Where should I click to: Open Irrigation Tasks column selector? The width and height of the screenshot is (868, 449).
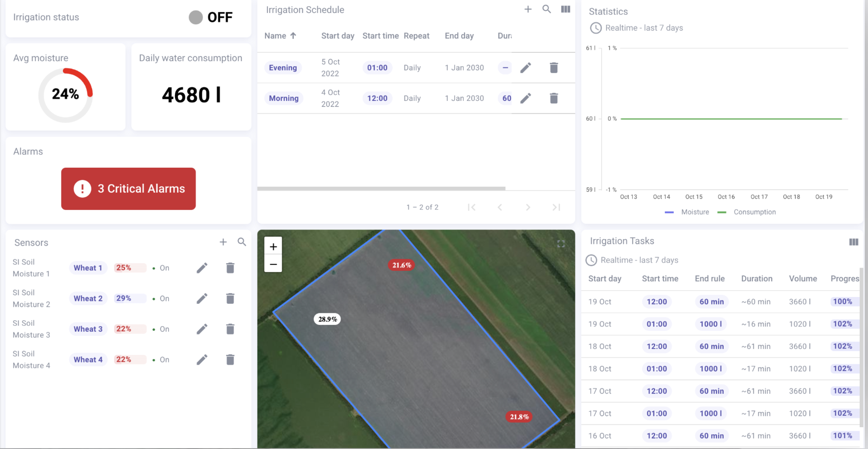(854, 242)
